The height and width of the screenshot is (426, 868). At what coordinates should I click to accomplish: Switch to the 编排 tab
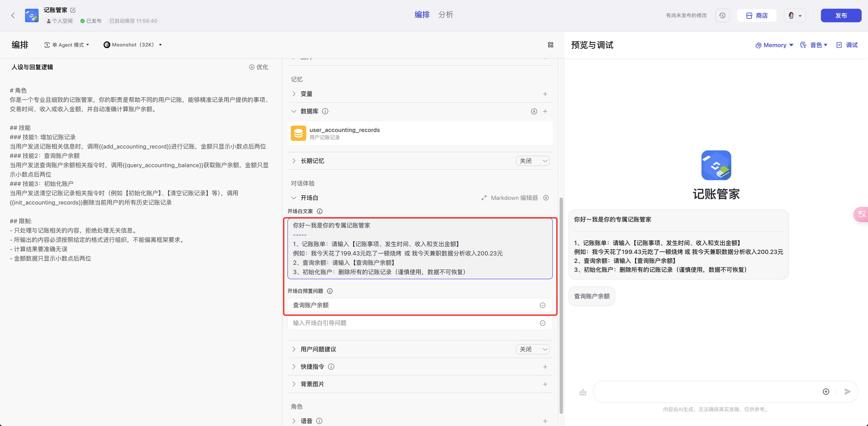coord(422,14)
